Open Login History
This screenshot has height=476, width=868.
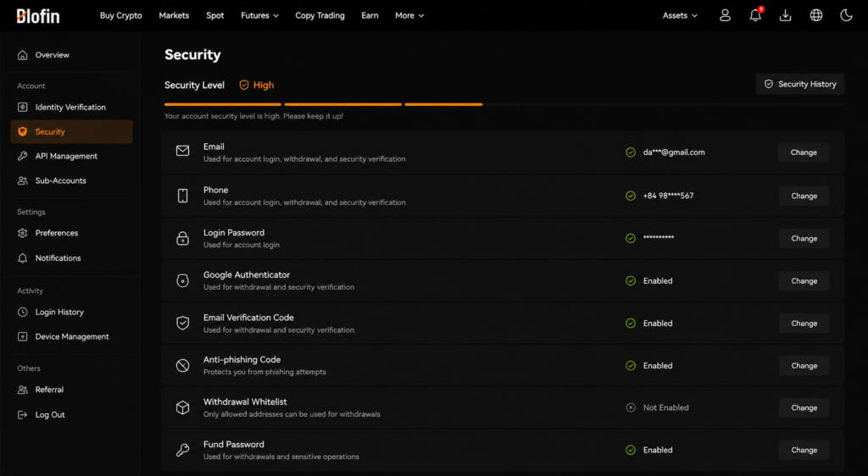tap(71, 313)
